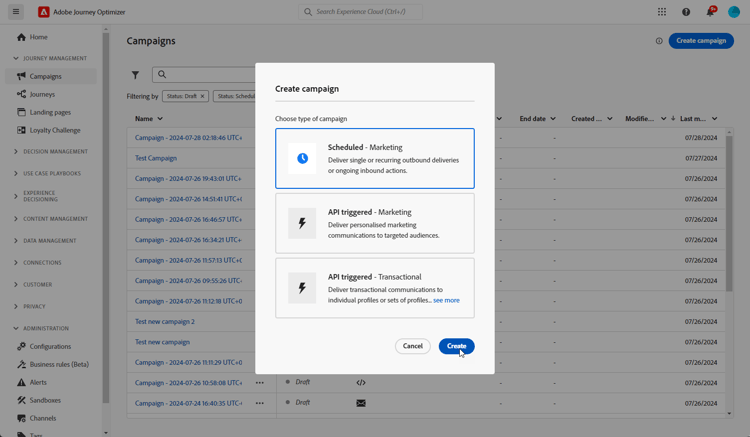
Task: Collapse the Administration section
Action: 46,328
